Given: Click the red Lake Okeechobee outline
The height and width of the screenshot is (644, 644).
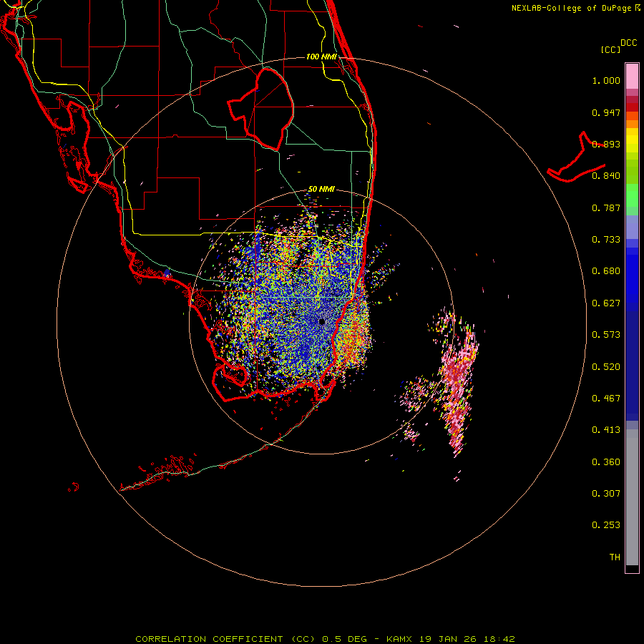Looking at the screenshot, I should click(261, 109).
